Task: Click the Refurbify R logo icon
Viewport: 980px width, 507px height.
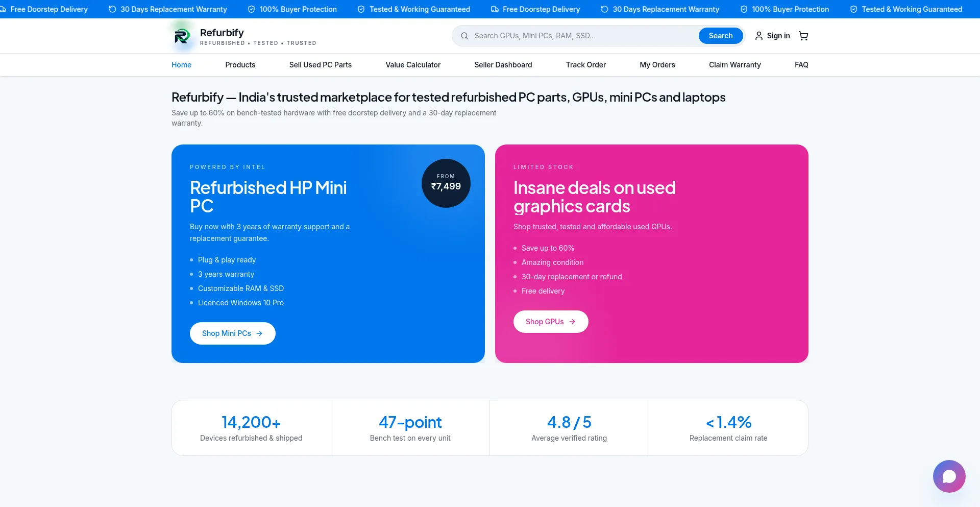Action: [x=182, y=36]
